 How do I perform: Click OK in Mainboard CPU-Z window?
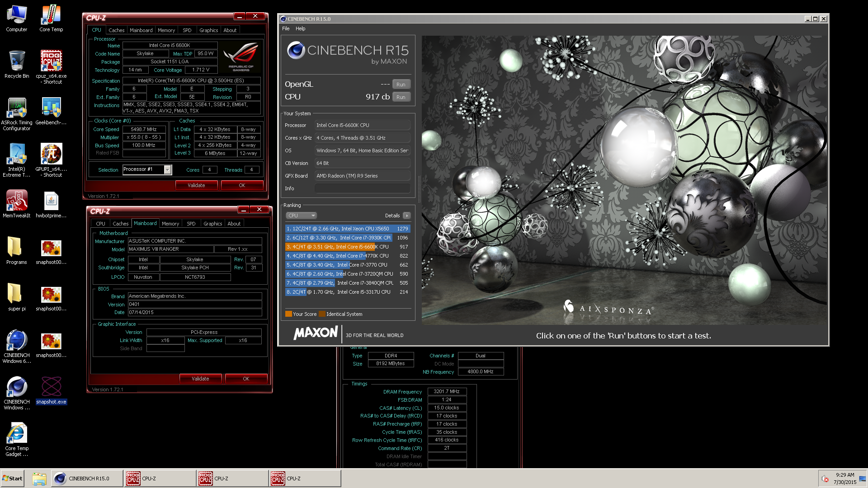tap(246, 379)
